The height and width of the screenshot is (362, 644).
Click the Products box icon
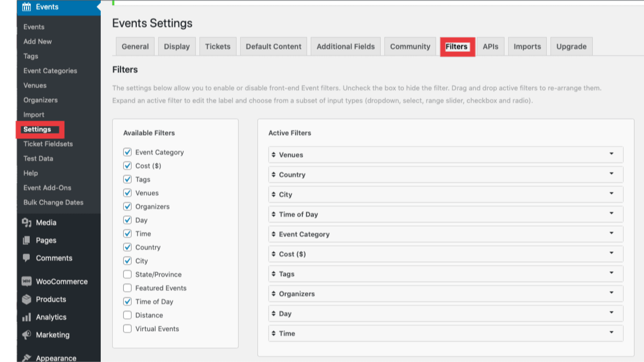[27, 299]
